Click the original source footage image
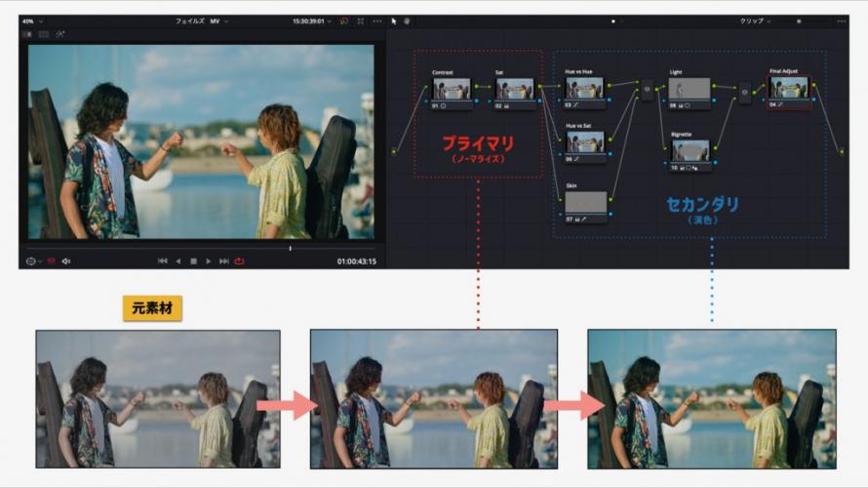This screenshot has height=488, width=868. coord(158,399)
